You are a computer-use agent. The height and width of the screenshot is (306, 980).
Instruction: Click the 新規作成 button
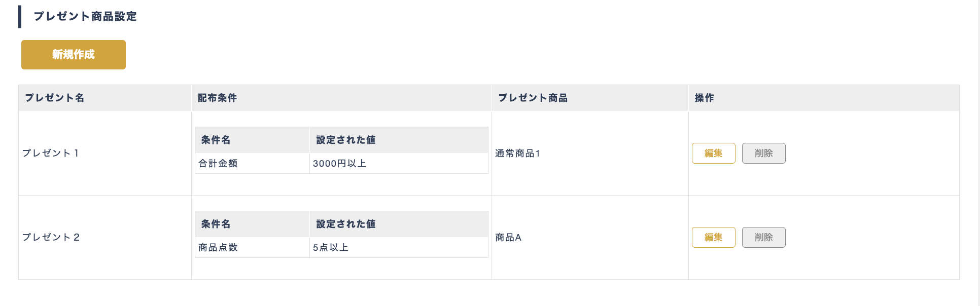tap(74, 55)
